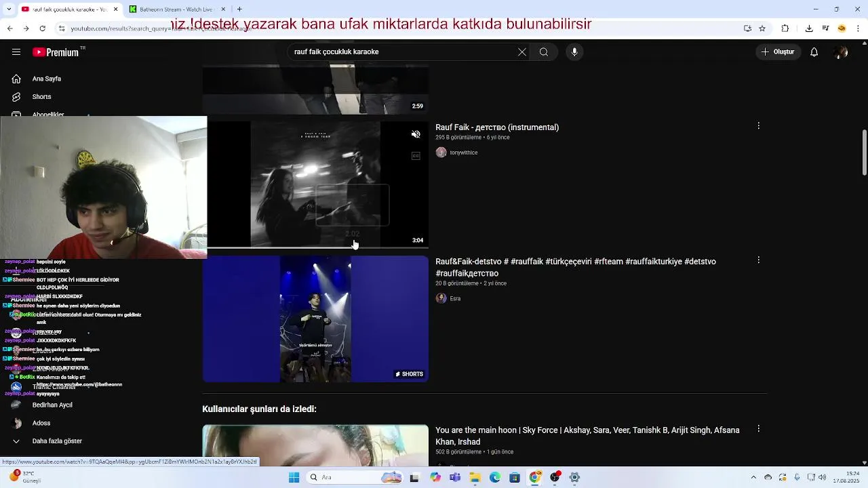The image size is (868, 488).
Task: Click the YouTube Premium logo
Action: tap(56, 52)
